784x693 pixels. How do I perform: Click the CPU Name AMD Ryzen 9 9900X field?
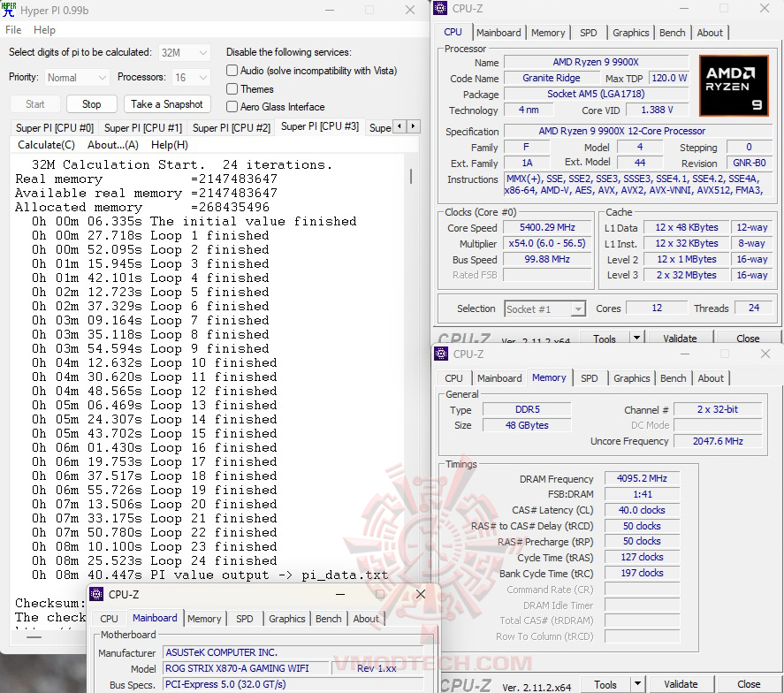click(596, 62)
